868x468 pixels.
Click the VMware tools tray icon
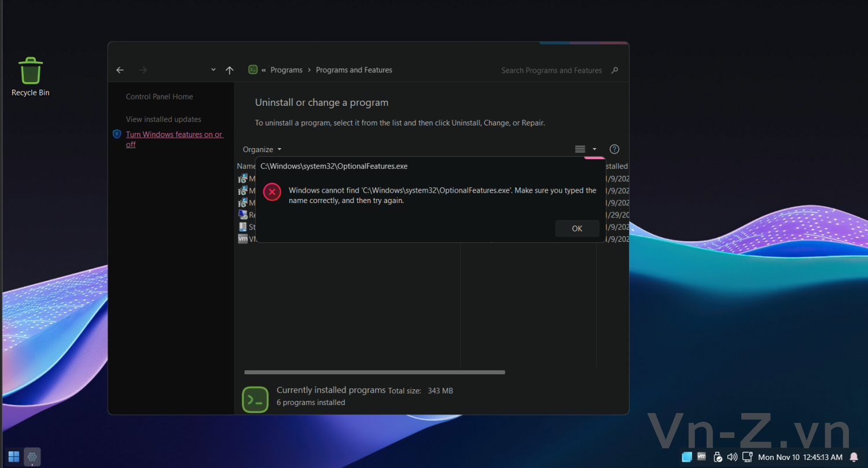point(702,457)
